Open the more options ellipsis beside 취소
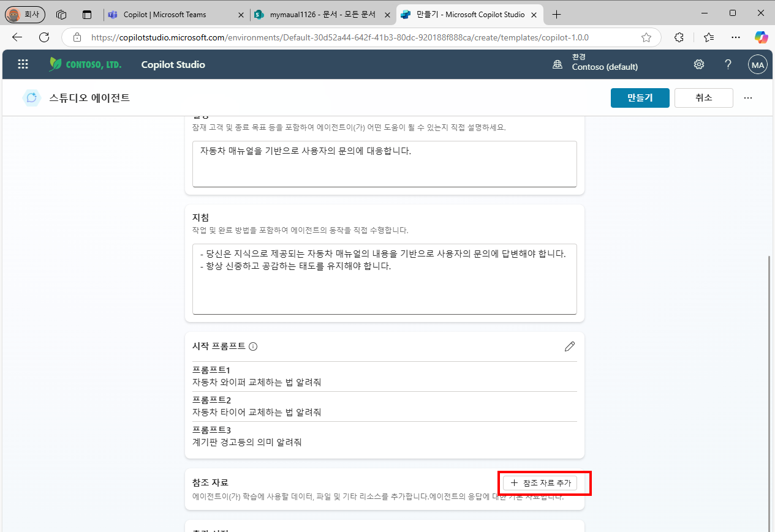 click(747, 98)
